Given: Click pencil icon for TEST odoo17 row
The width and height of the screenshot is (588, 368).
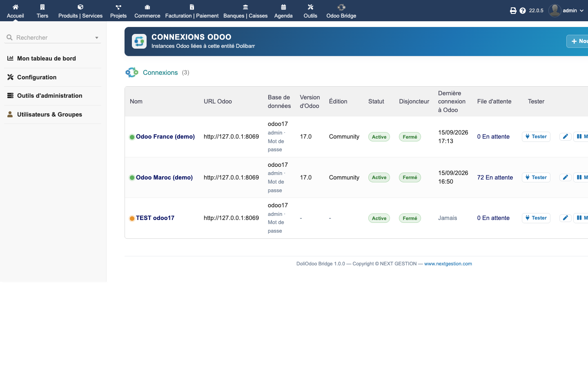Looking at the screenshot, I should click(x=565, y=218).
